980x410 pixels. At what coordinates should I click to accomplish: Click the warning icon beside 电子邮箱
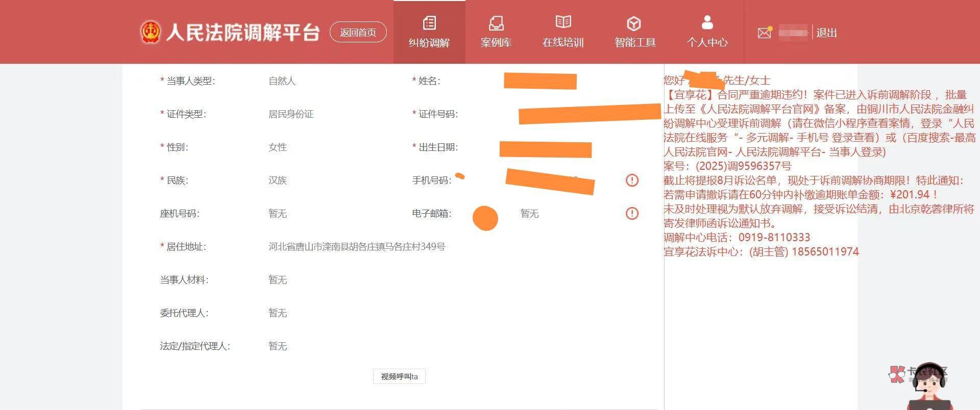632,213
